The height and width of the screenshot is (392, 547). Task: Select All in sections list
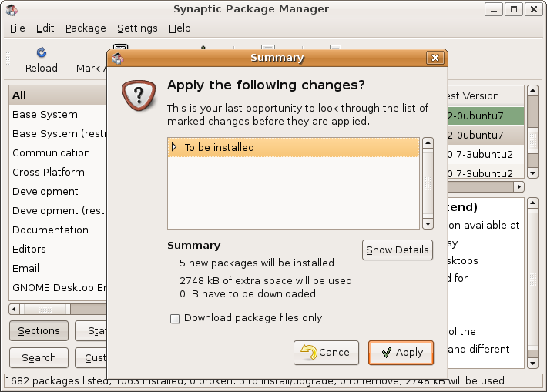59,95
